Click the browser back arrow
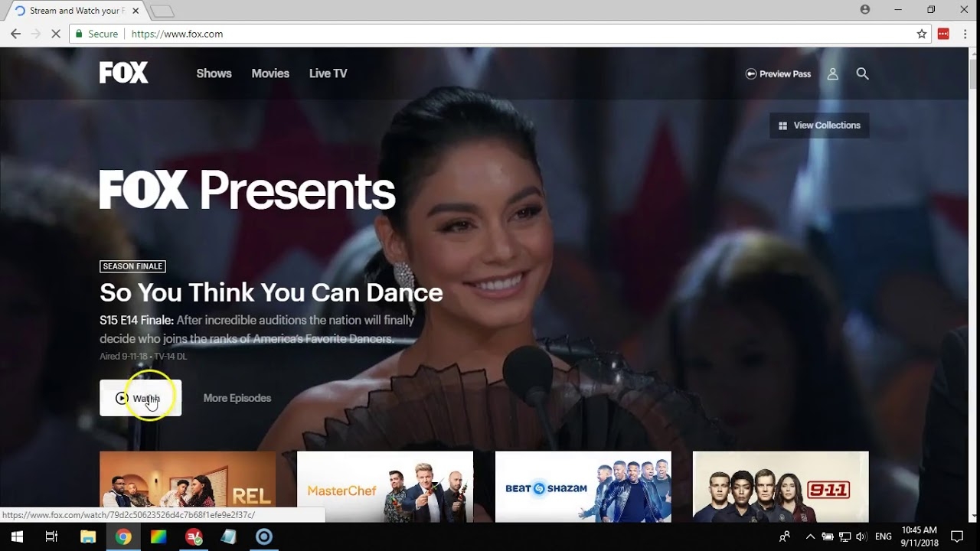 tap(15, 34)
